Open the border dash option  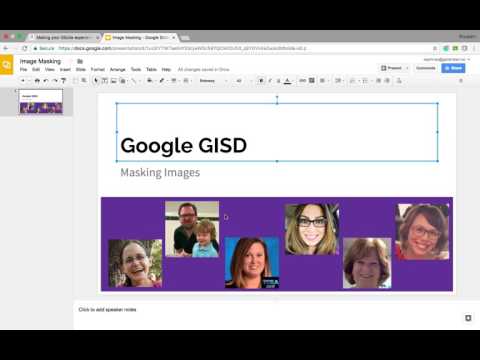(186, 81)
